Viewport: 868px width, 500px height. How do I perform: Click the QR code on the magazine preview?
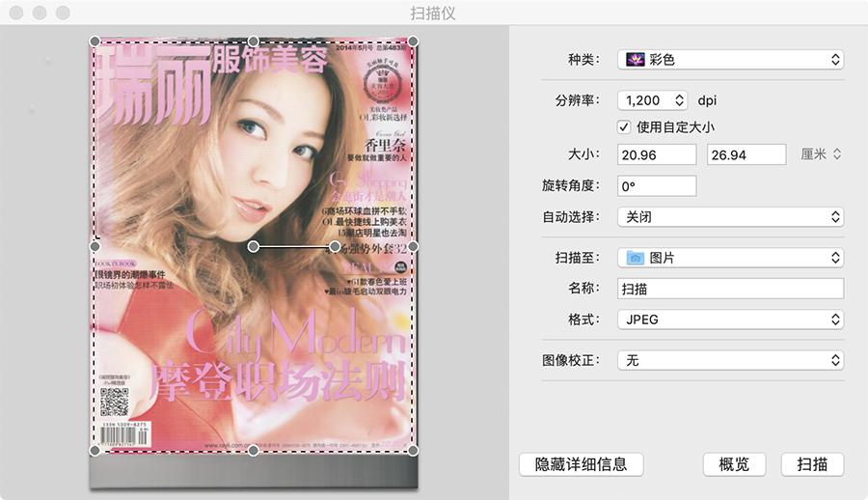tap(115, 402)
